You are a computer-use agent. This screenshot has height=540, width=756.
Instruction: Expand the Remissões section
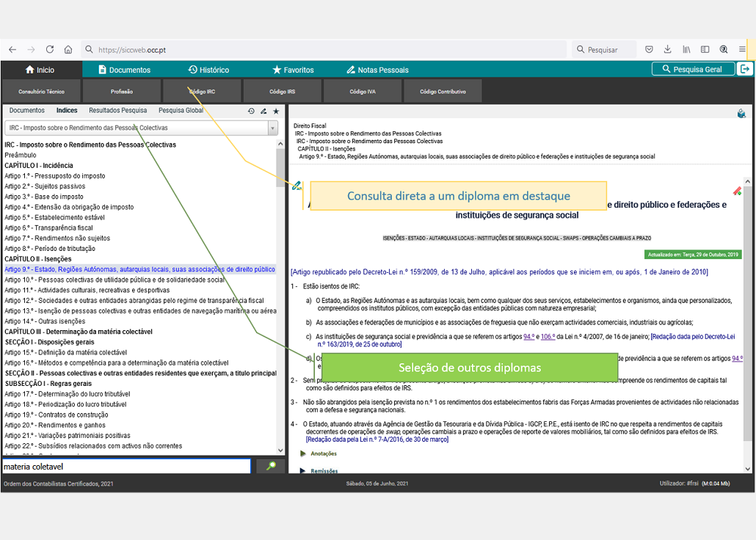[x=319, y=470]
